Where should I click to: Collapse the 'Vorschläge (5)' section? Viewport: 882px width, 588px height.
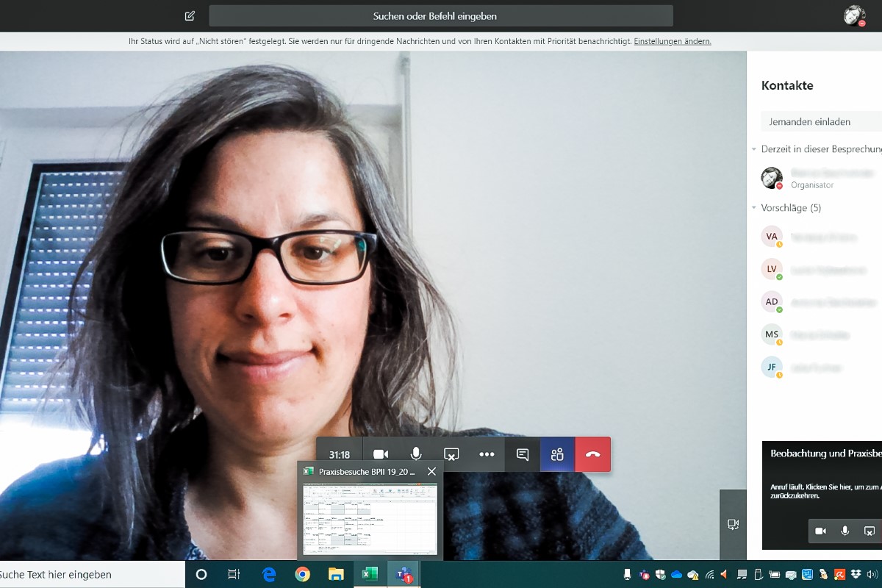tap(754, 208)
